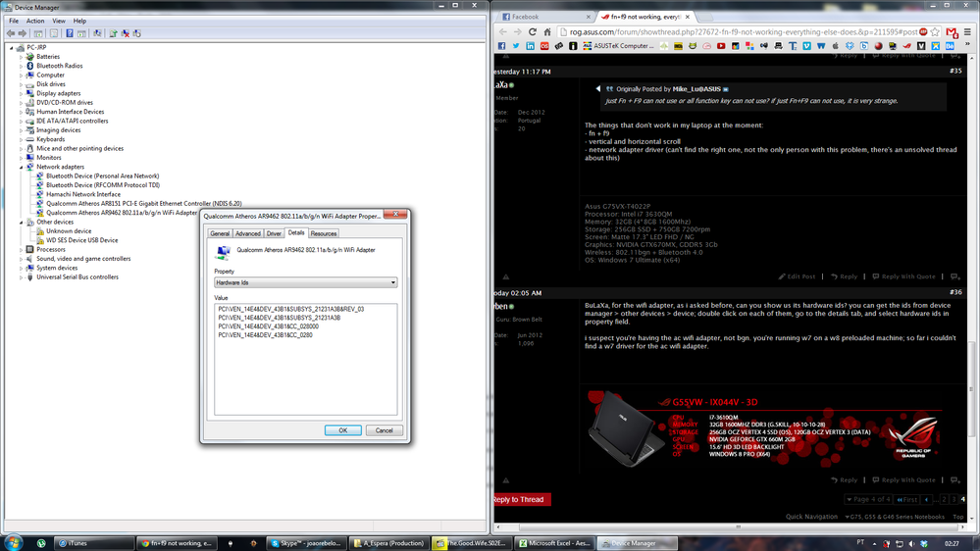Viewport: 980px width, 551px height.
Task: Select the Unknown device entry
Action: coord(69,231)
